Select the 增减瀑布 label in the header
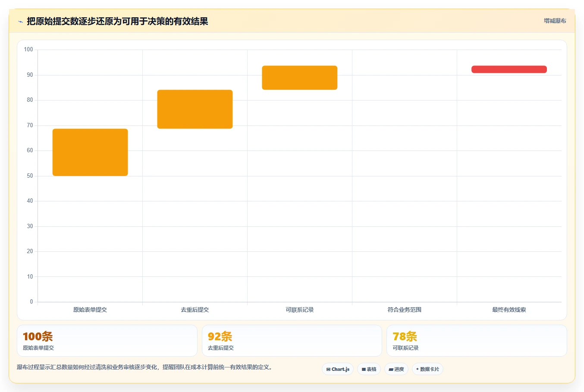Viewport: 584px width, 392px height. pyautogui.click(x=555, y=21)
